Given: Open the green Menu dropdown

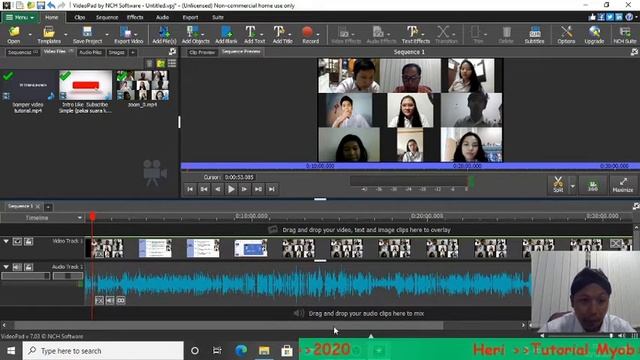Looking at the screenshot, I should [20, 17].
